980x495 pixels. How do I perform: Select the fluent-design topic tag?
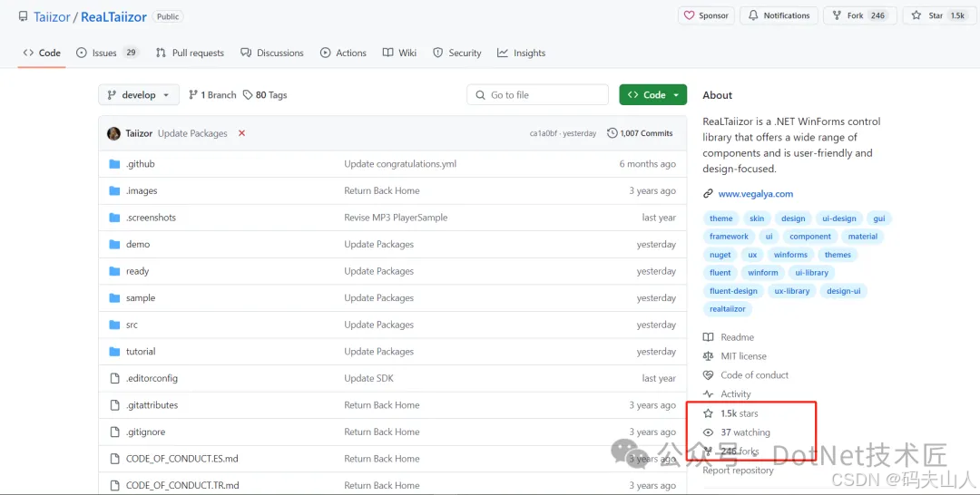(x=733, y=291)
